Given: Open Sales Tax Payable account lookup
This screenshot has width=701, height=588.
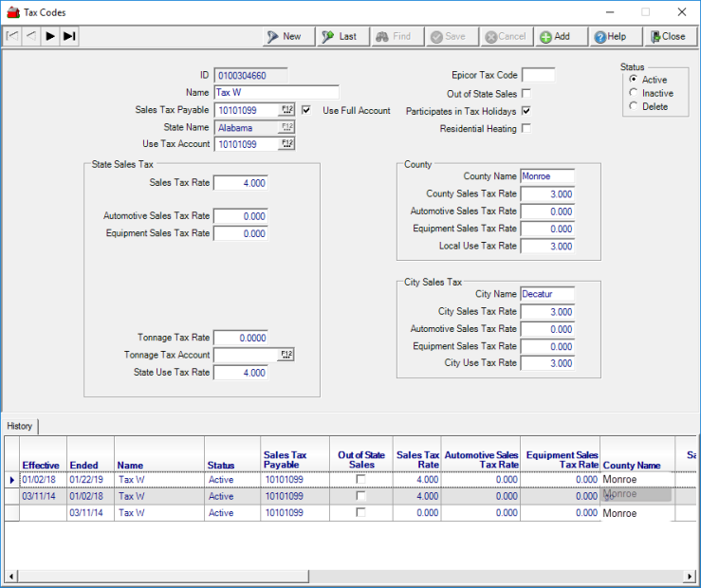Looking at the screenshot, I should (287, 110).
